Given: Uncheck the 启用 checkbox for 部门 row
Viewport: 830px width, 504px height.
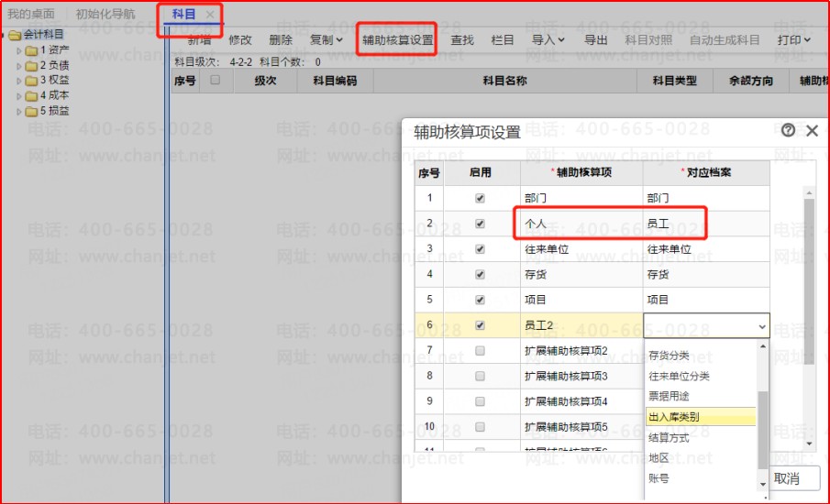Looking at the screenshot, I should (x=480, y=198).
